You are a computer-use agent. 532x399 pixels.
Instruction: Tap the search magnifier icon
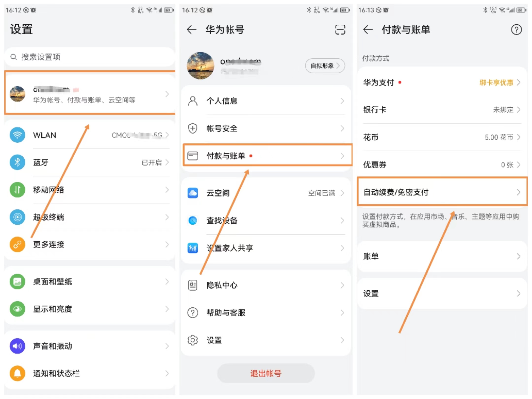(x=13, y=57)
